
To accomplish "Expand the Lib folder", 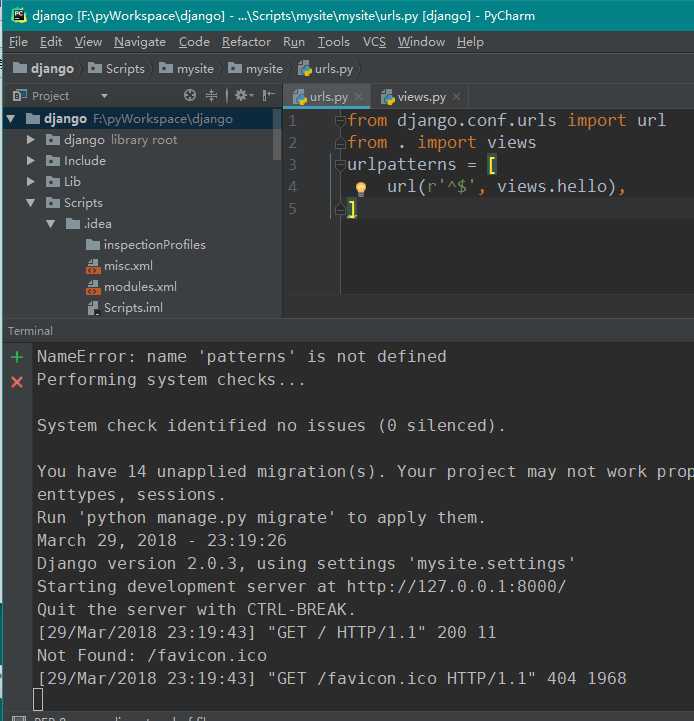I will point(30,182).
